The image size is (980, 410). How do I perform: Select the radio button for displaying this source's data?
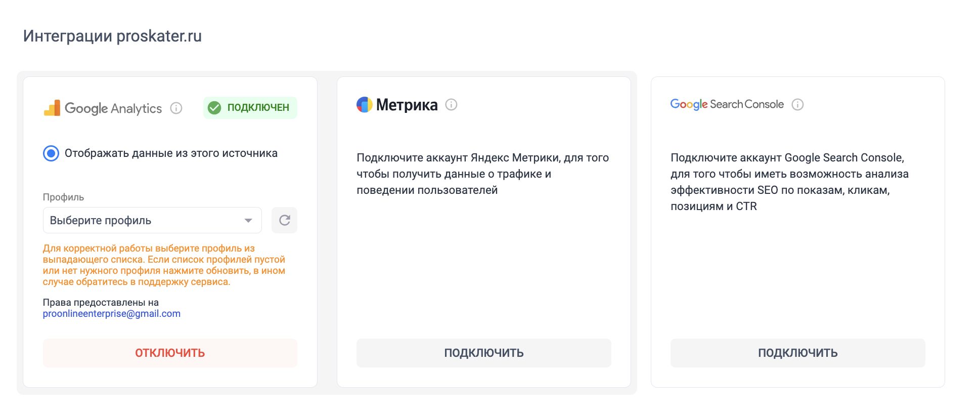(x=51, y=153)
